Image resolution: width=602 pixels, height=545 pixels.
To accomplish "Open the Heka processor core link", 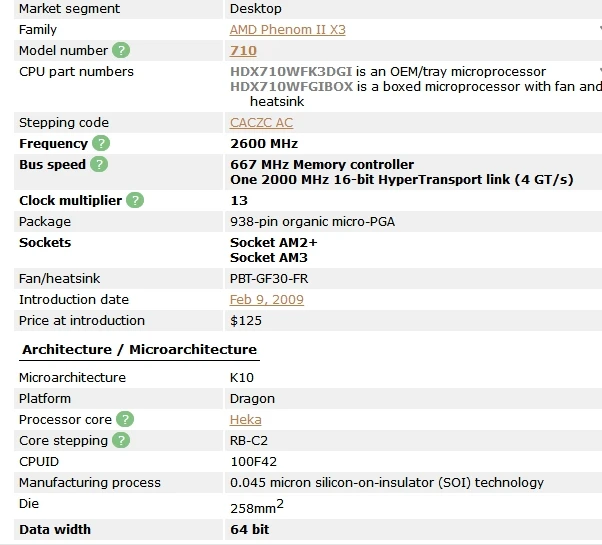I will (x=245, y=420).
